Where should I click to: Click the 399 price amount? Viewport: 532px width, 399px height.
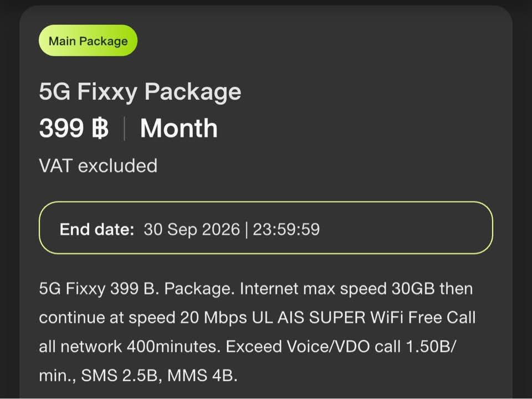click(61, 129)
